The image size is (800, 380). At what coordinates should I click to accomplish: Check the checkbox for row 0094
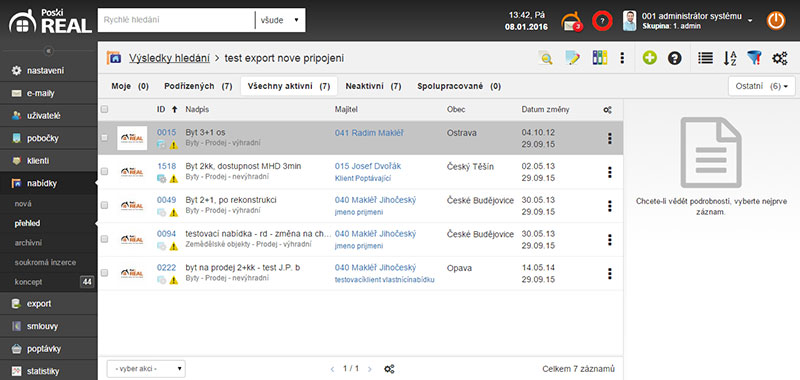point(105,239)
